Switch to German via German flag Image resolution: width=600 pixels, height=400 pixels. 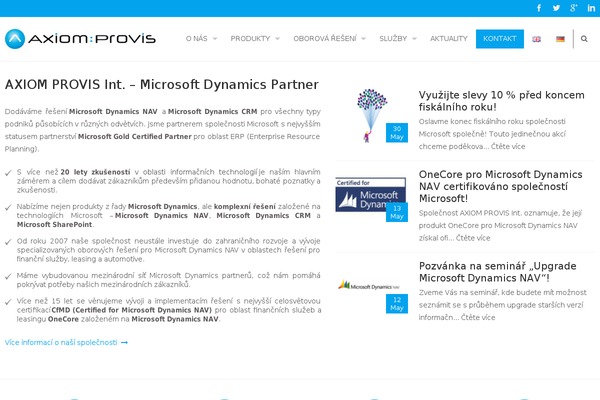click(560, 39)
